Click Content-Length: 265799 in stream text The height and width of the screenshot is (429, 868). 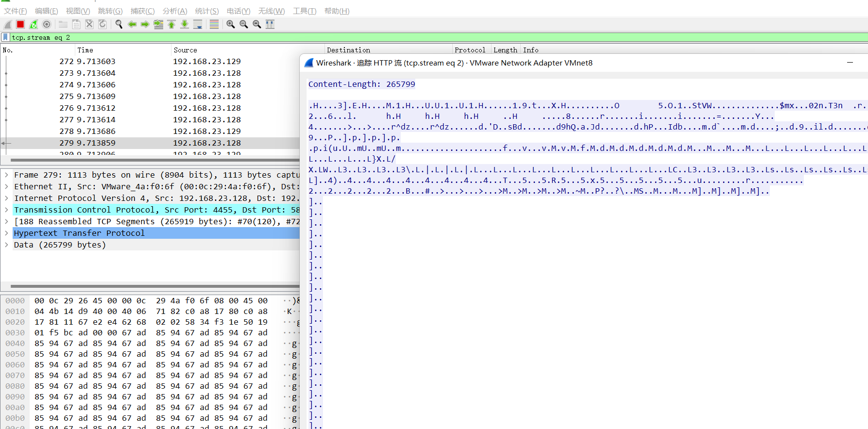point(362,84)
